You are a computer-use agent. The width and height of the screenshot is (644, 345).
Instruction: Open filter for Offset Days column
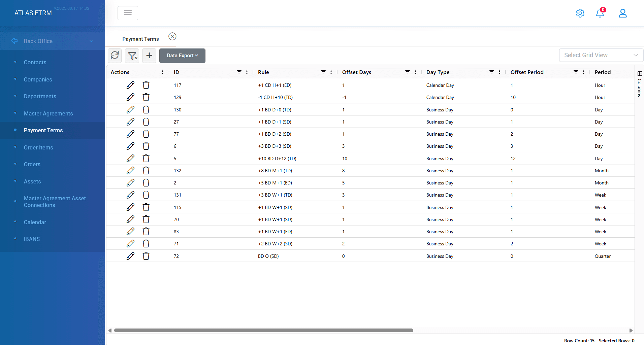(x=407, y=72)
